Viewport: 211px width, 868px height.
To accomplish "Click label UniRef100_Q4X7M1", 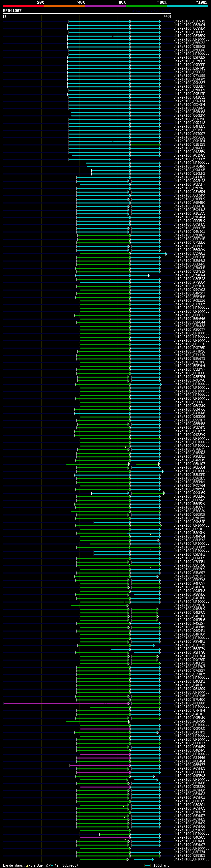I will pos(189,732).
